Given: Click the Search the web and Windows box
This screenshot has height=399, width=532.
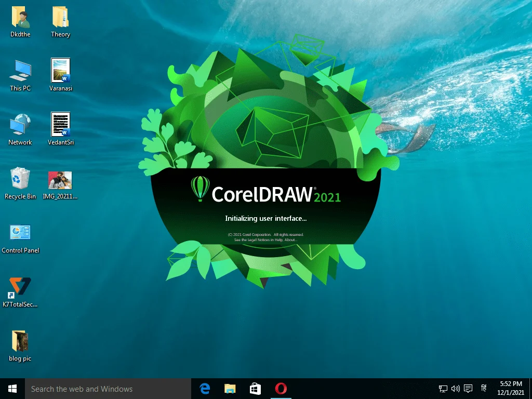Looking at the screenshot, I should point(108,389).
